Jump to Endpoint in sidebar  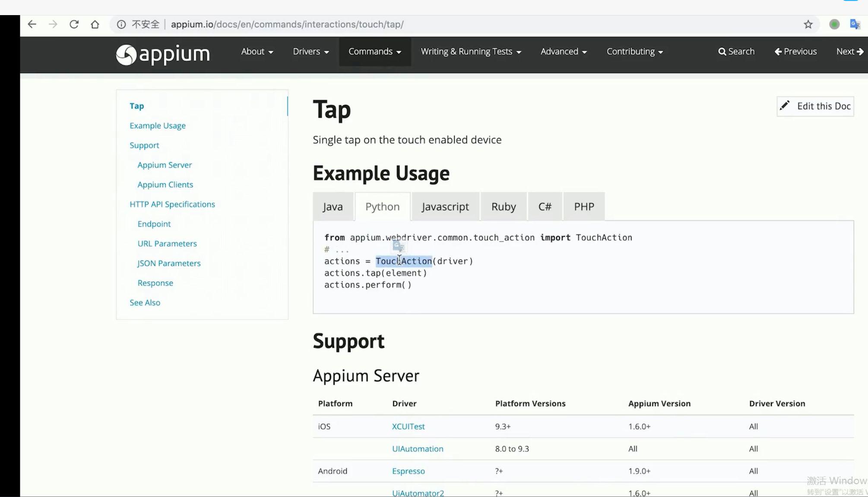[x=154, y=224]
